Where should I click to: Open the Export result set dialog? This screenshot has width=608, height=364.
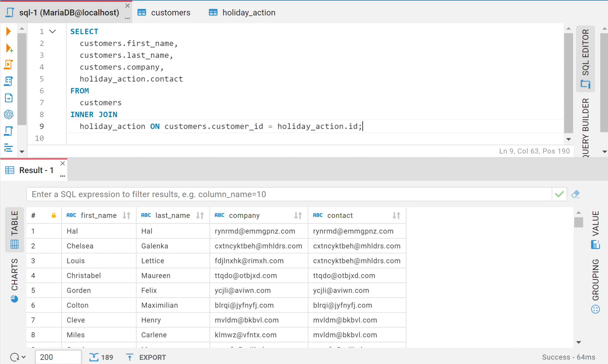[x=145, y=357]
